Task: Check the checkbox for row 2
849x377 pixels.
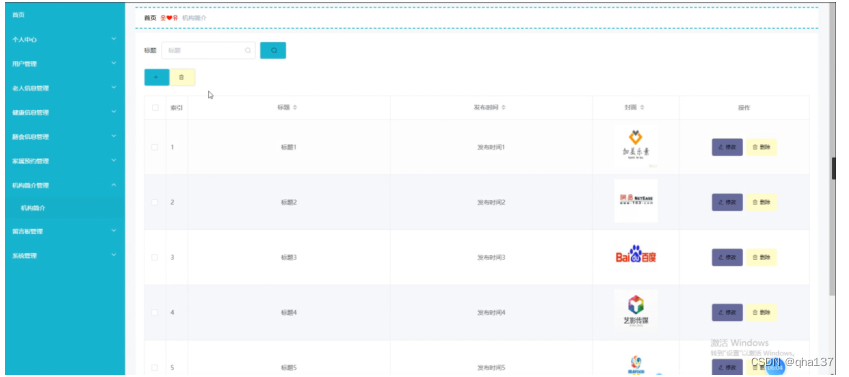Action: (x=155, y=203)
